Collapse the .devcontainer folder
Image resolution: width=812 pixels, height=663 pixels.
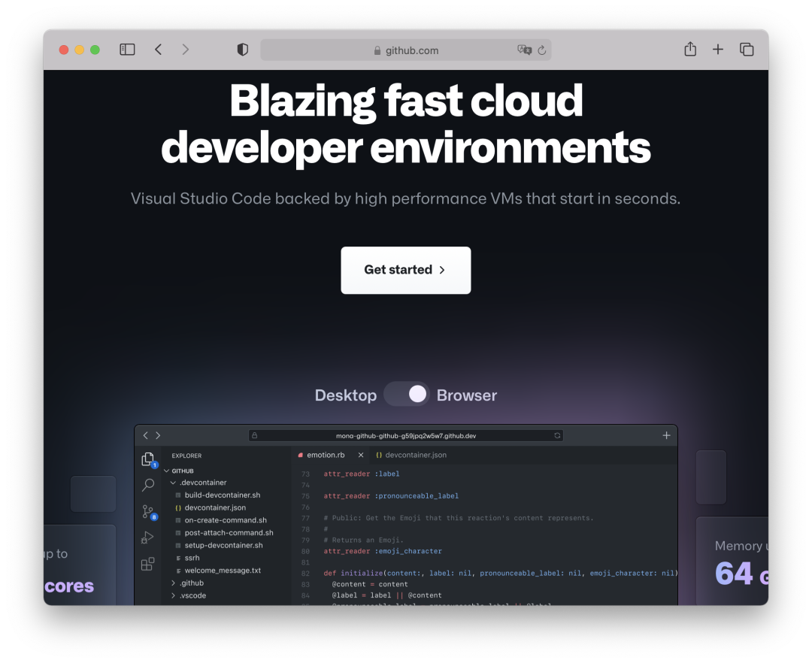click(x=200, y=483)
